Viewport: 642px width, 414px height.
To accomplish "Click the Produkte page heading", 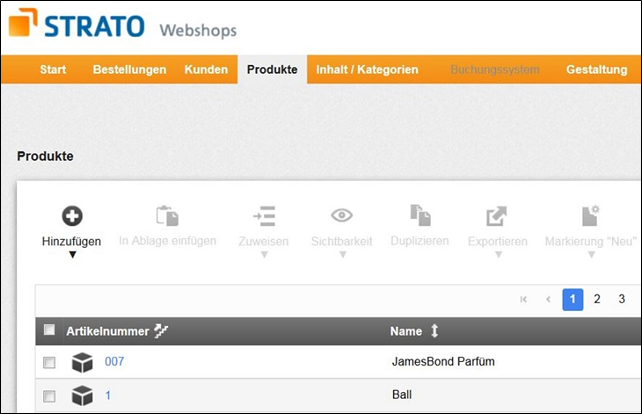I will coord(45,156).
